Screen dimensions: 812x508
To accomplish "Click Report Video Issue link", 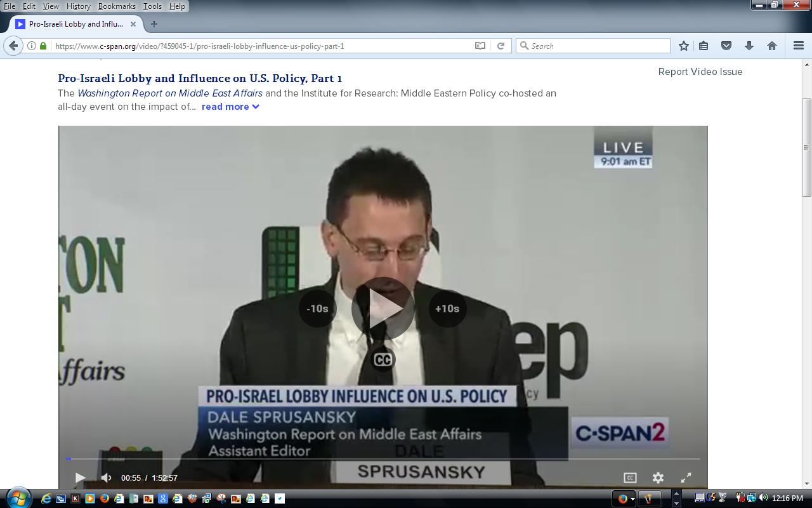I will point(700,72).
